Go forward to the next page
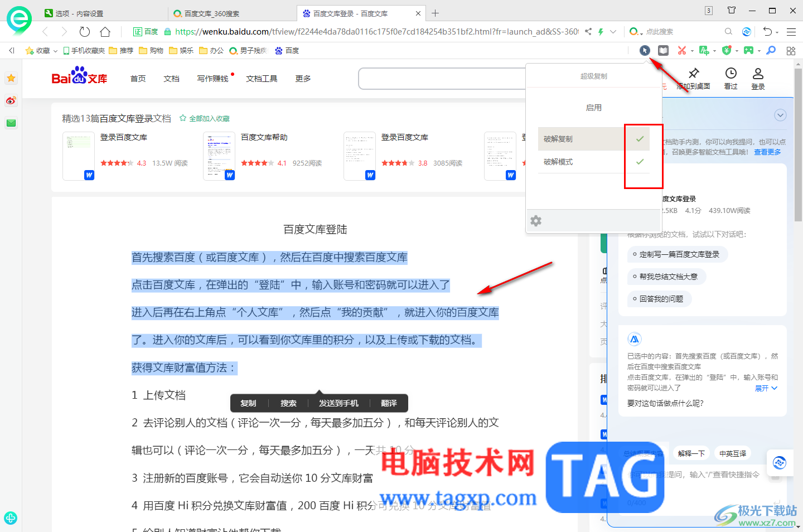 64,32
